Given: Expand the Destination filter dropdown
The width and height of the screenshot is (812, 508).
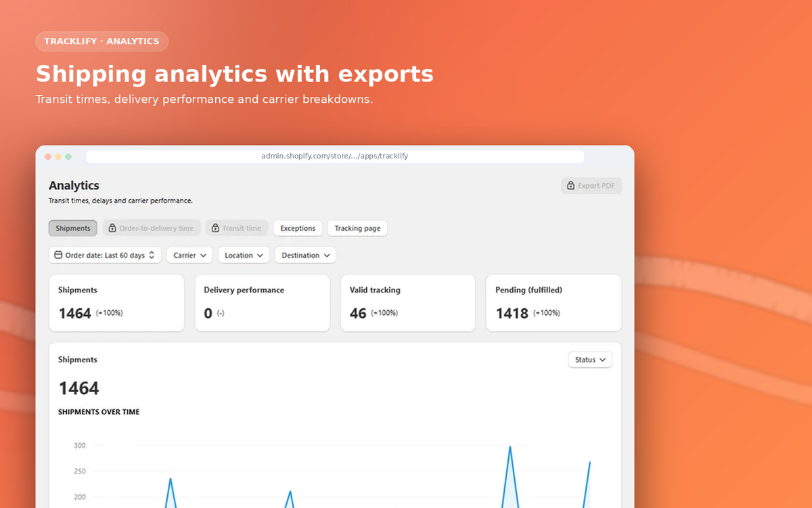Looking at the screenshot, I should [x=305, y=255].
